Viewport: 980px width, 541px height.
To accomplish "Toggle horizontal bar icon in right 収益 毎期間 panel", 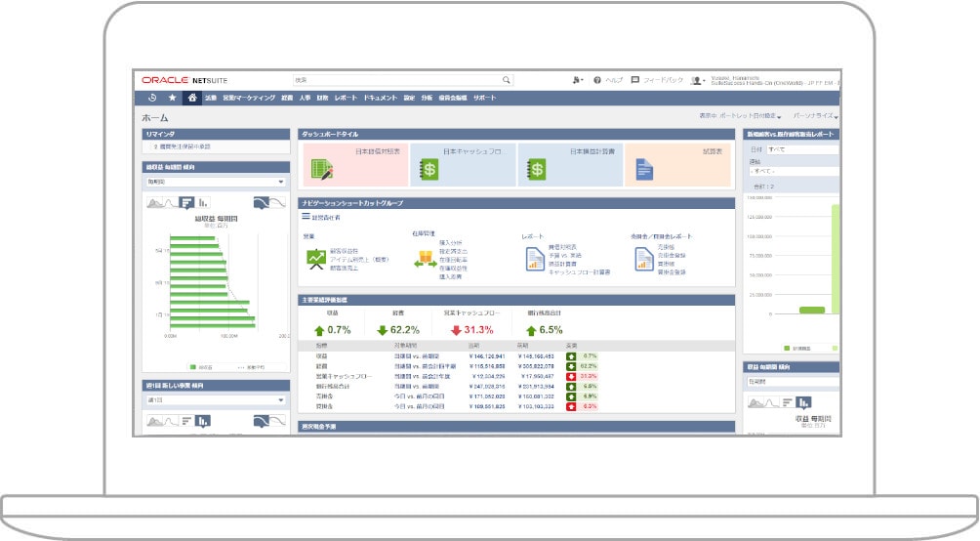I will 788,402.
